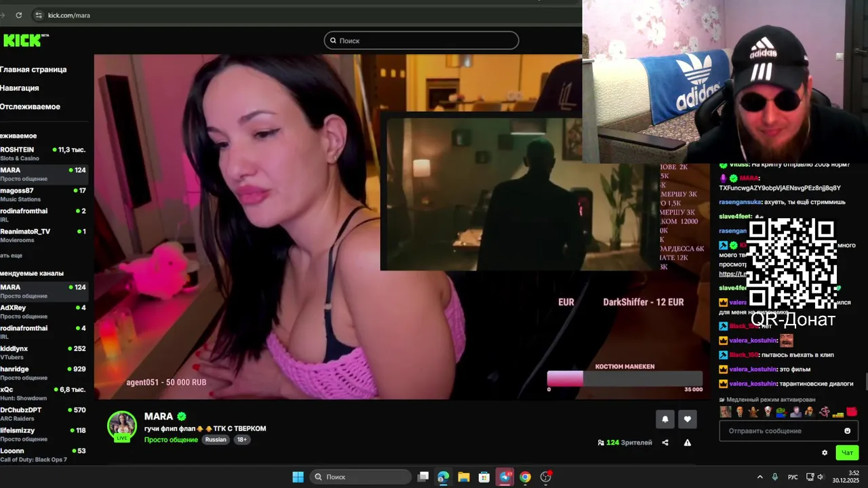Click КОСТЮМ MANEKEN donation progress bar
Screen dimensions: 868x488
pyautogui.click(x=625, y=379)
